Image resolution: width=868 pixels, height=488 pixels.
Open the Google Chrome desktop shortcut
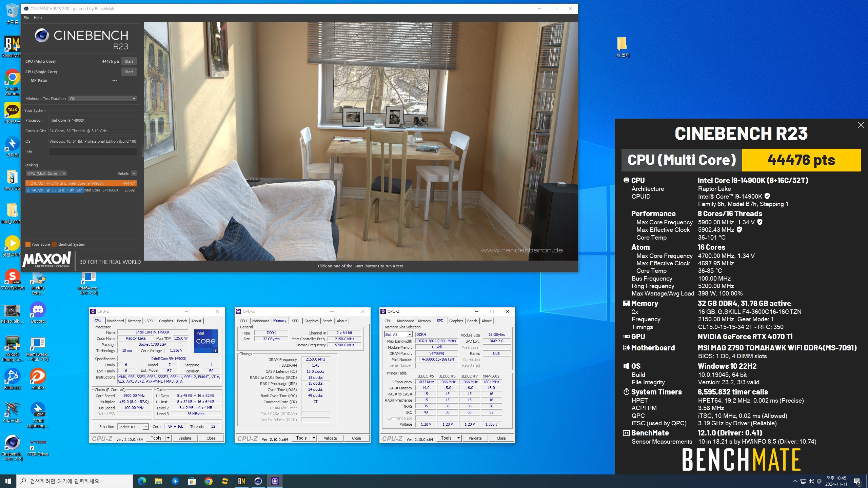coord(12,83)
